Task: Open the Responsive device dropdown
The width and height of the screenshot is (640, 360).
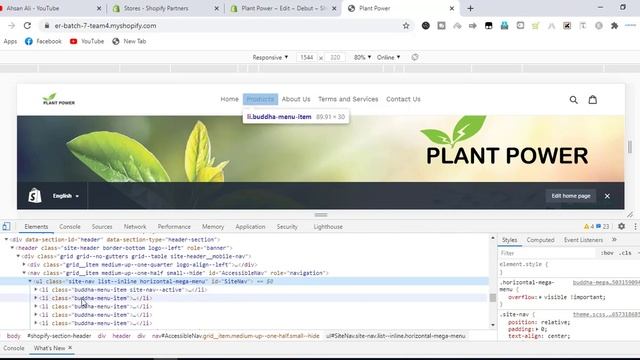Action: (270, 57)
